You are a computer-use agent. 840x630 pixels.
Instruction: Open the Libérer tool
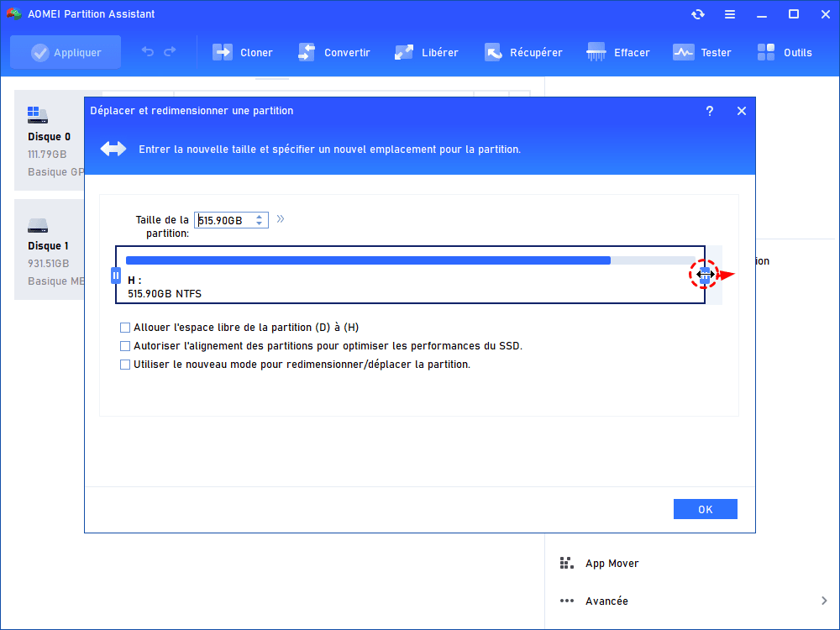(x=426, y=52)
